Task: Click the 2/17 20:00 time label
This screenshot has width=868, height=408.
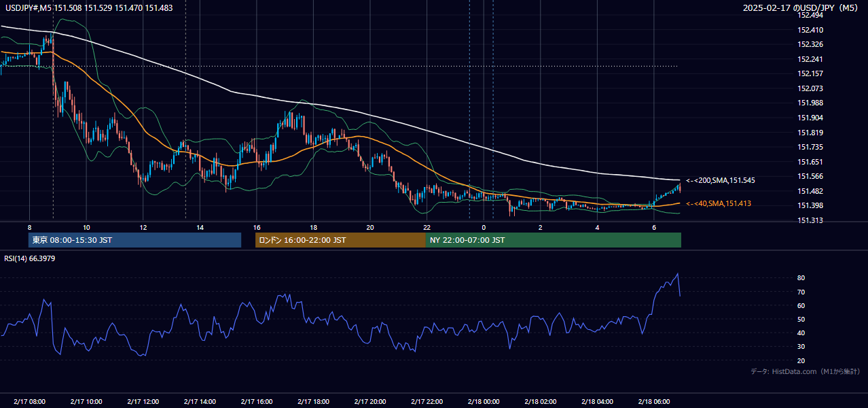Action: tap(370, 402)
